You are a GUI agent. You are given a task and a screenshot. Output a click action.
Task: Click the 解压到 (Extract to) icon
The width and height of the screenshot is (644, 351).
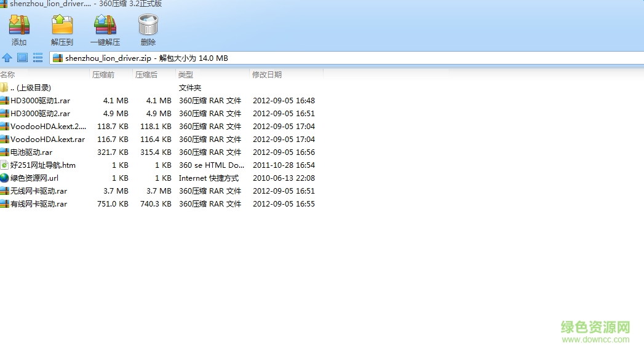[62, 25]
